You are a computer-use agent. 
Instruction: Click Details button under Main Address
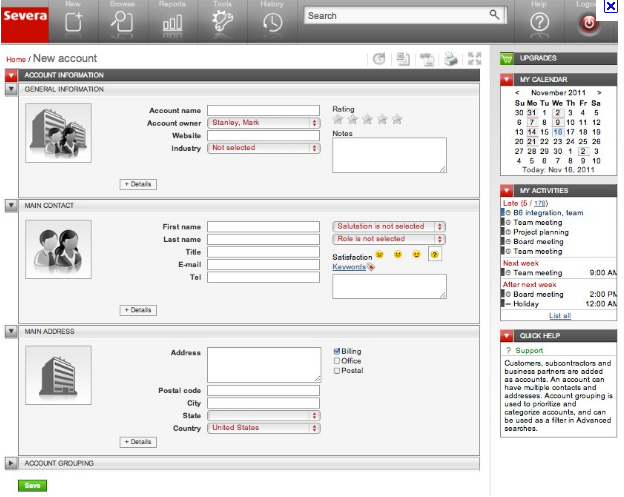pyautogui.click(x=138, y=442)
